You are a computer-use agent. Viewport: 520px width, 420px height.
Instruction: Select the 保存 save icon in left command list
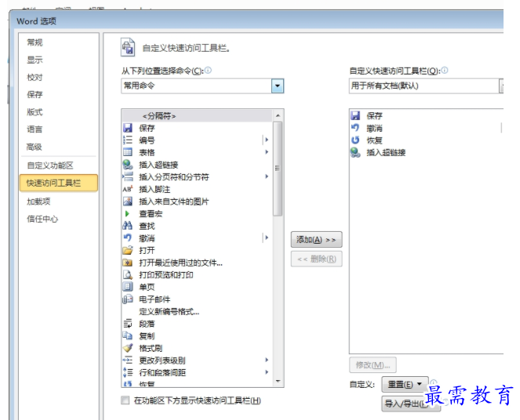pyautogui.click(x=128, y=128)
